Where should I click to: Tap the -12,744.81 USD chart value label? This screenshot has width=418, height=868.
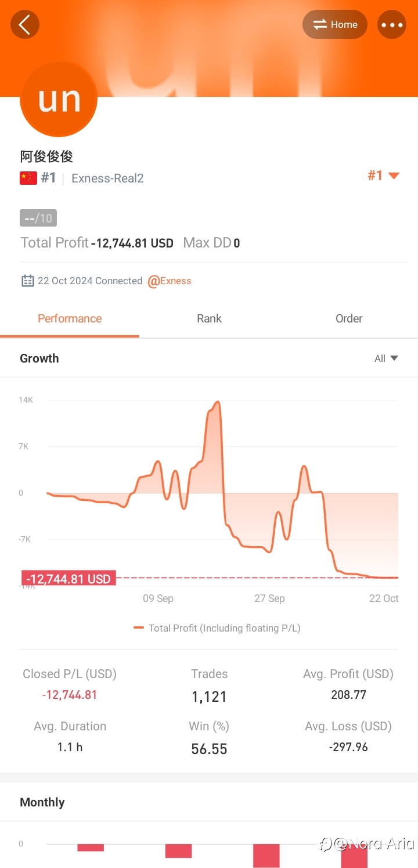69,579
